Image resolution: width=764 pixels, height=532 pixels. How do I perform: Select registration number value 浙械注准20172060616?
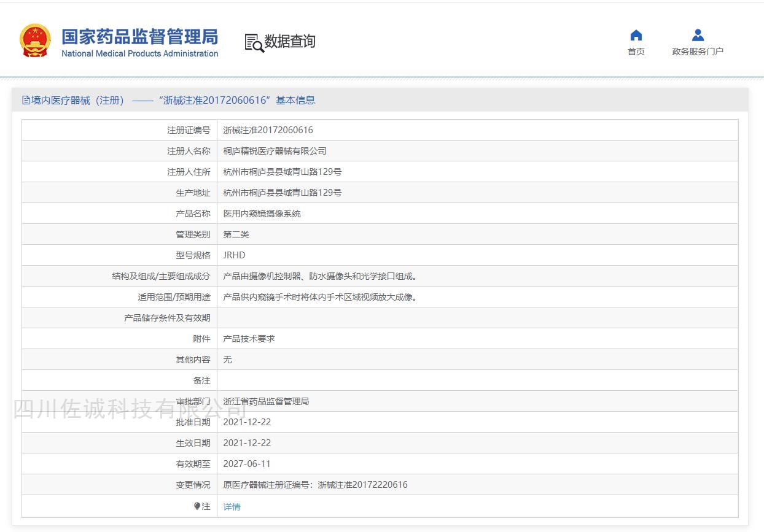coord(268,130)
